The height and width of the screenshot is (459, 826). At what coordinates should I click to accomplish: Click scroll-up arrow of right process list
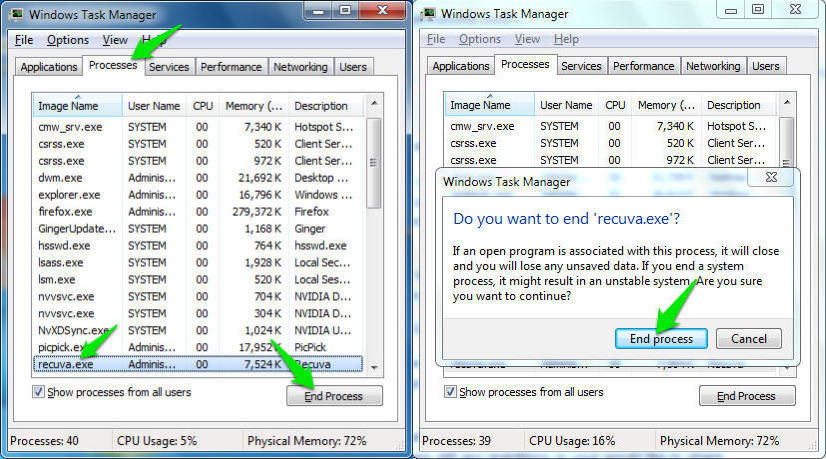coord(786,102)
